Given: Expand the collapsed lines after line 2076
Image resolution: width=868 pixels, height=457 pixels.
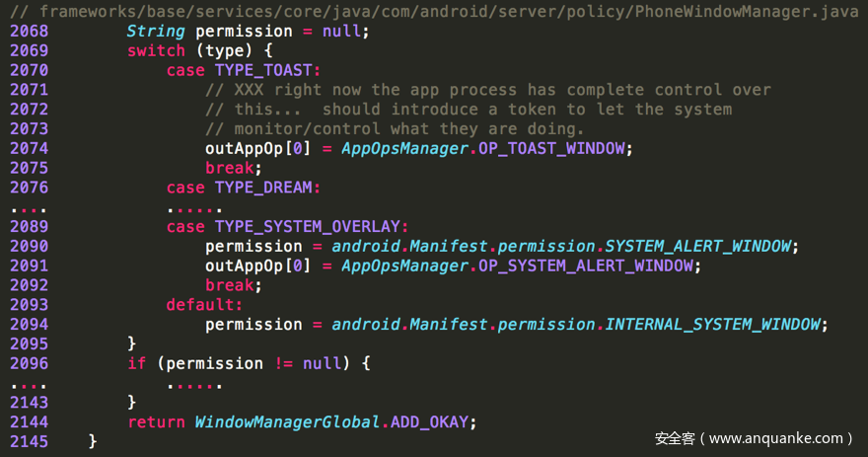Looking at the screenshot, I should click(x=29, y=207).
